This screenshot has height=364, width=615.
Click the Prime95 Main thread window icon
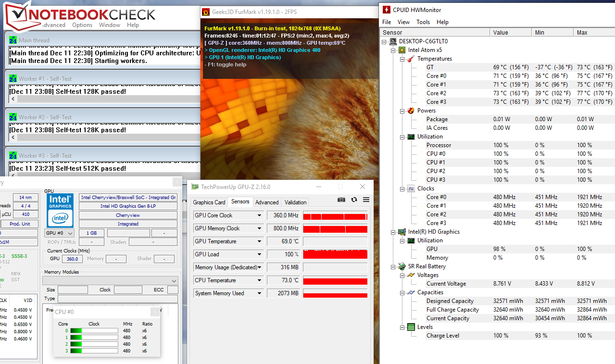[13, 40]
